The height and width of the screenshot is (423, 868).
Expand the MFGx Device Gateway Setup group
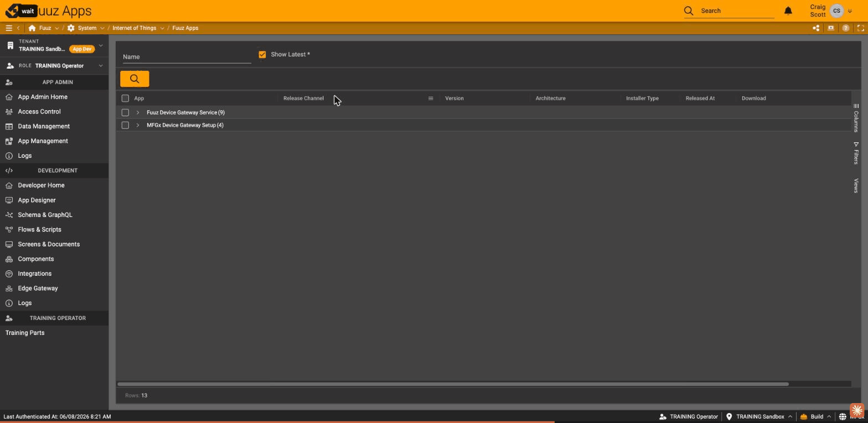tap(138, 125)
